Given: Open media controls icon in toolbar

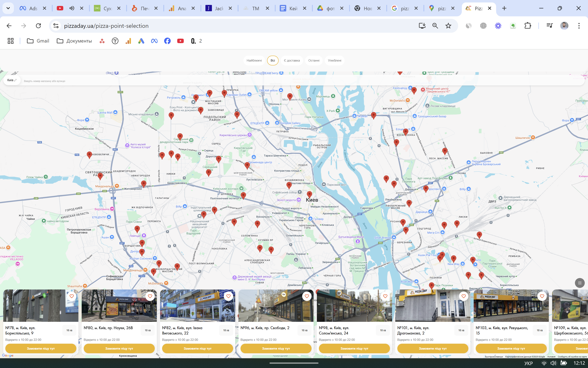Looking at the screenshot, I should click(x=549, y=25).
